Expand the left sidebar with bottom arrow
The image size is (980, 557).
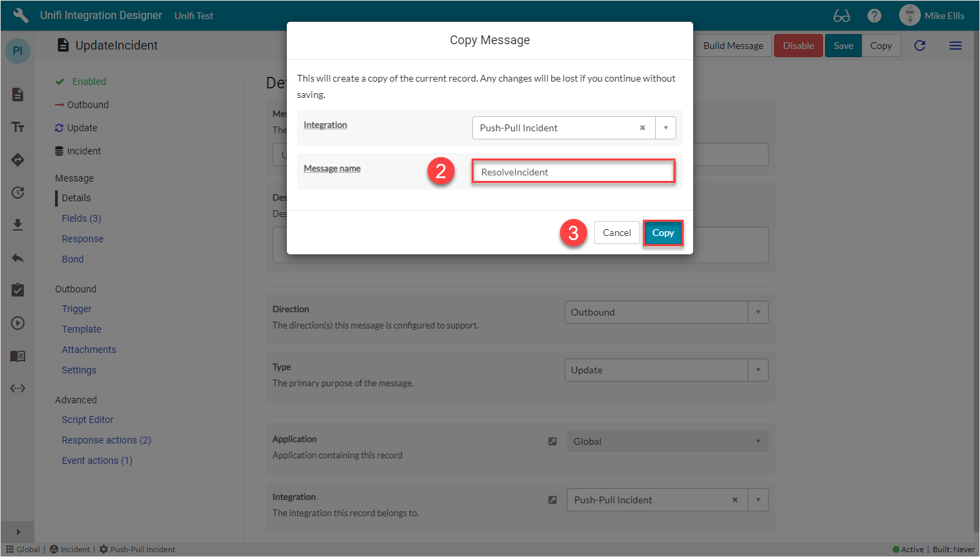pyautogui.click(x=18, y=532)
